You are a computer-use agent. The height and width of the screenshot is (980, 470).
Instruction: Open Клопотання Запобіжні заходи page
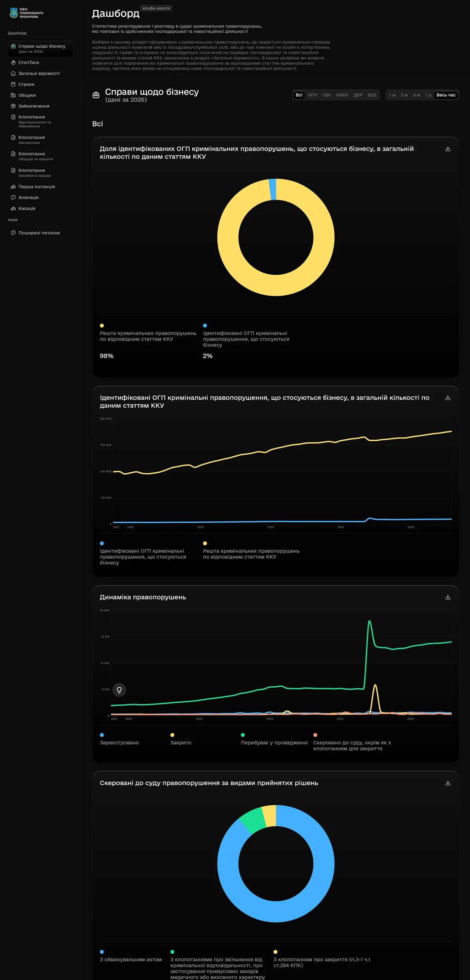(x=40, y=173)
